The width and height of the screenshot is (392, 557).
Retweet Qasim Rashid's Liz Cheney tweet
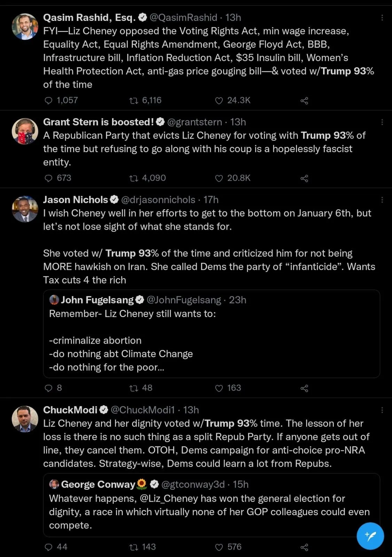(x=134, y=101)
